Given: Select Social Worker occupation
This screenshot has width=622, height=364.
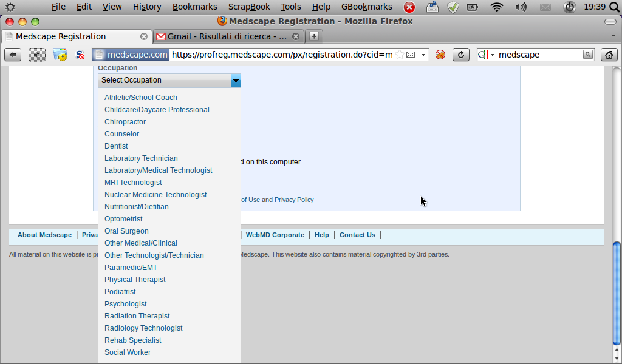Looking at the screenshot, I should (x=128, y=352).
